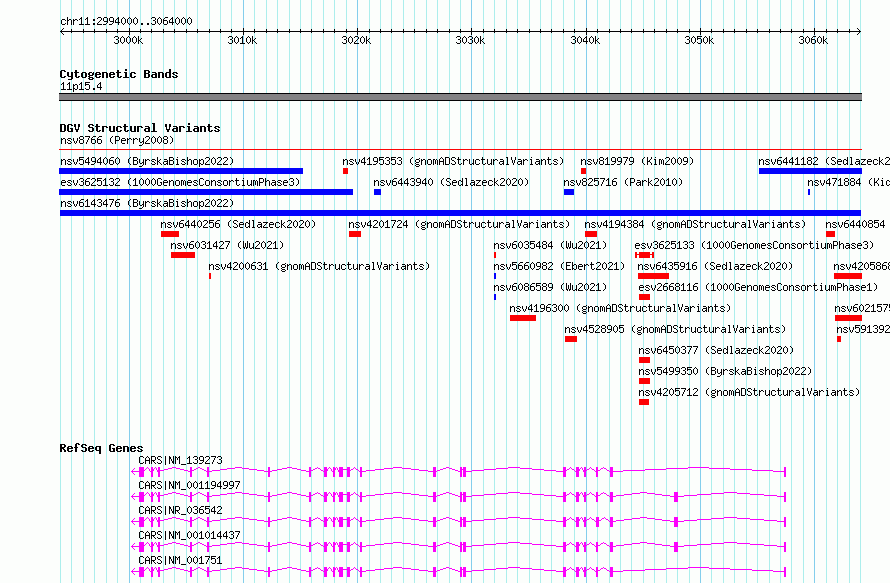Click the chr11:2994000..3064000 region label
Screen dimensions: 890x583
[126, 21]
